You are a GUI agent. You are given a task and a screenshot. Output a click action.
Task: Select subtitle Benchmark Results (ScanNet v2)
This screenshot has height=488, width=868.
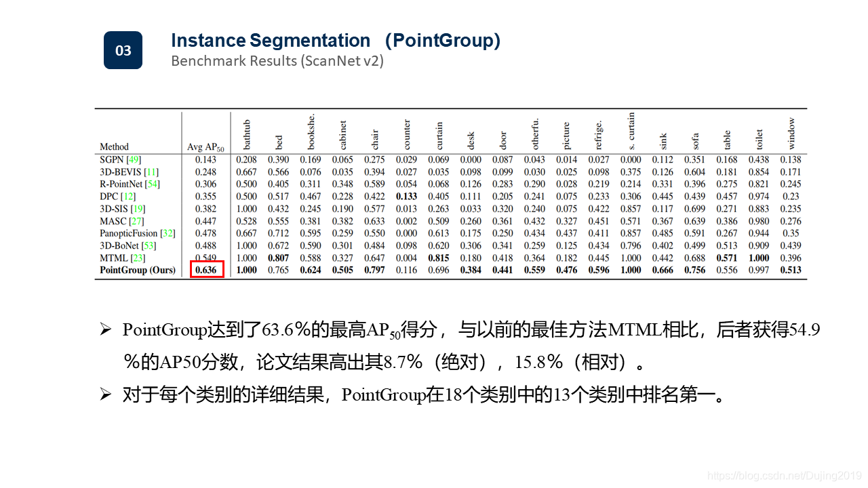(277, 61)
